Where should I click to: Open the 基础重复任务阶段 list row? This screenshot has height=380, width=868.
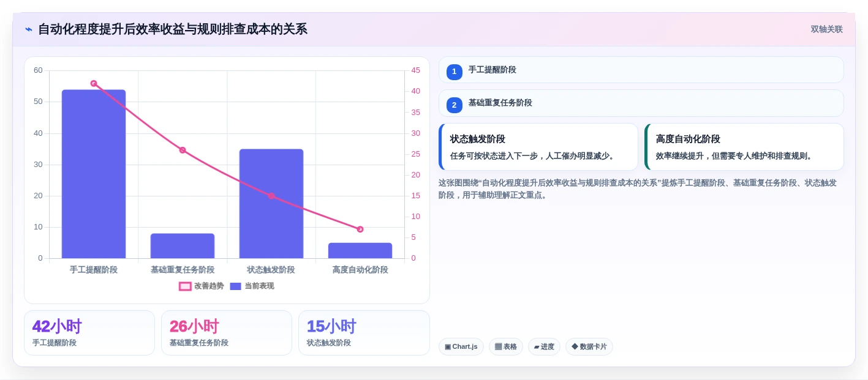[x=641, y=103]
